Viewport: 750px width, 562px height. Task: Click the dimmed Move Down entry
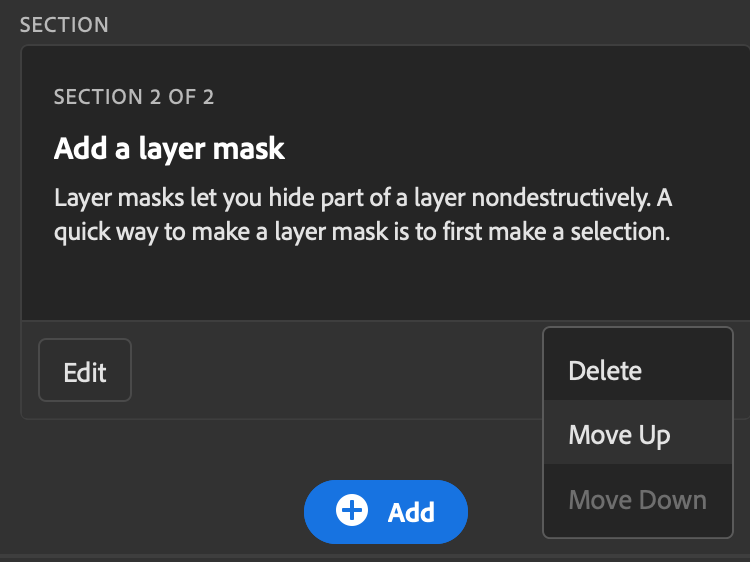[x=637, y=500]
